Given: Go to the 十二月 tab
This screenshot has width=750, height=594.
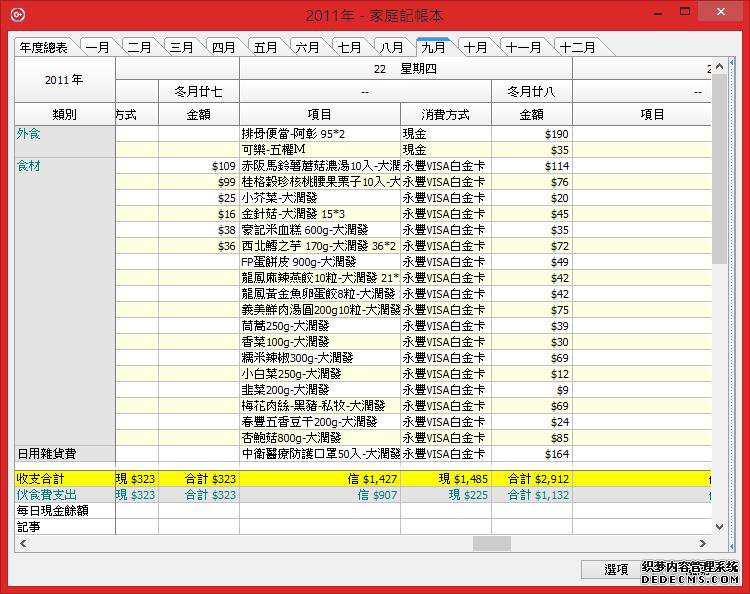Looking at the screenshot, I should coord(577,47).
